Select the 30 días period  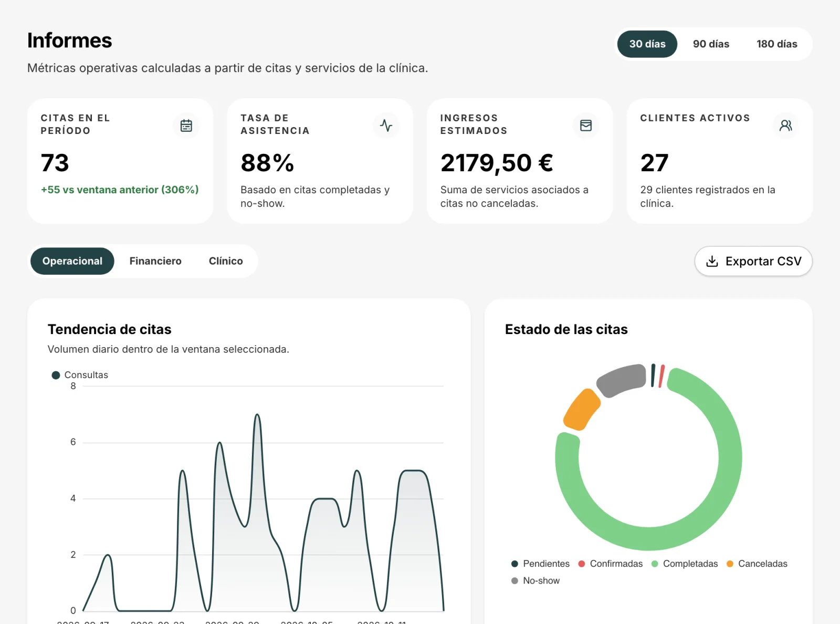(x=647, y=44)
